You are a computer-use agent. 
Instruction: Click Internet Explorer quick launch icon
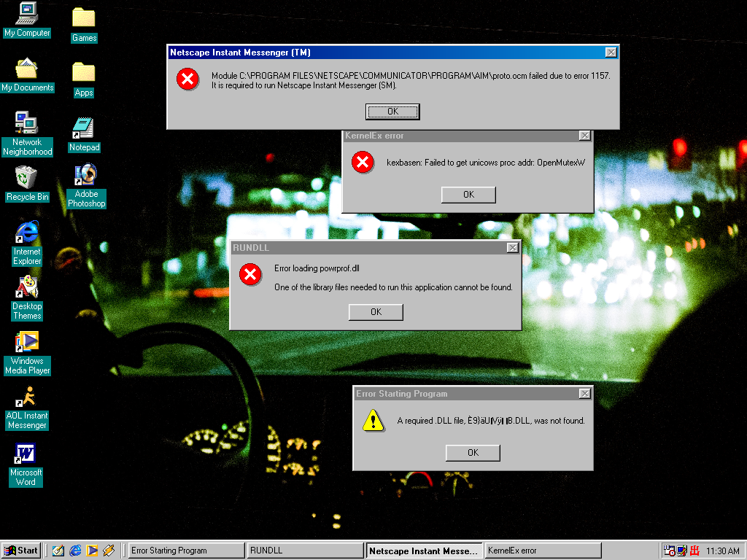(x=75, y=551)
